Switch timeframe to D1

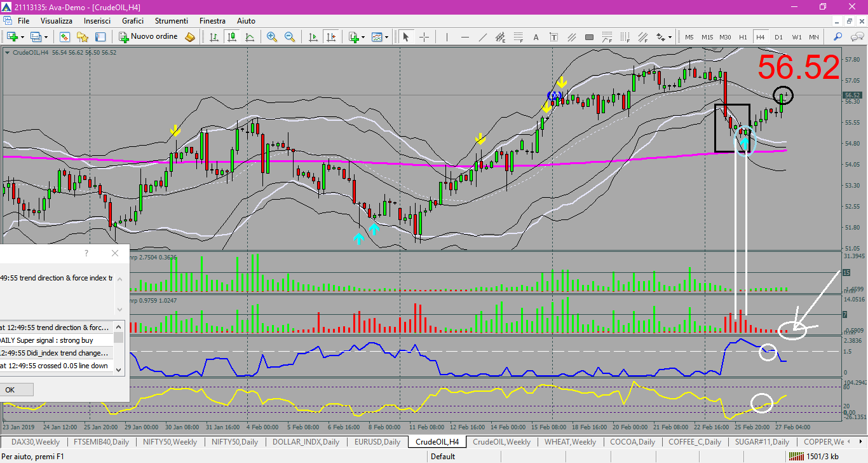coord(778,37)
